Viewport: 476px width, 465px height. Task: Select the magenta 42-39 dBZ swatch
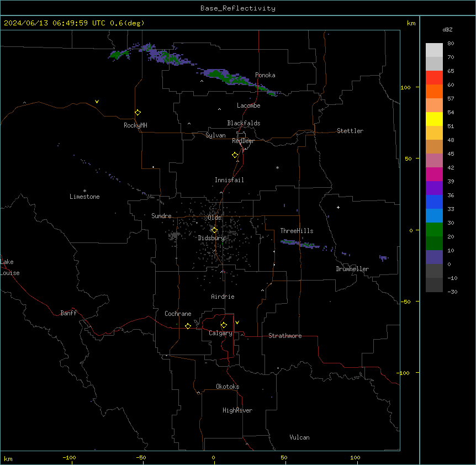pyautogui.click(x=434, y=174)
